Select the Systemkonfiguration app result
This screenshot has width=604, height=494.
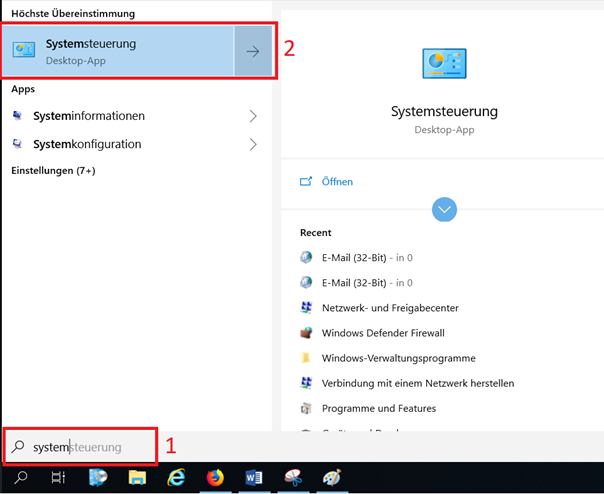click(x=87, y=144)
